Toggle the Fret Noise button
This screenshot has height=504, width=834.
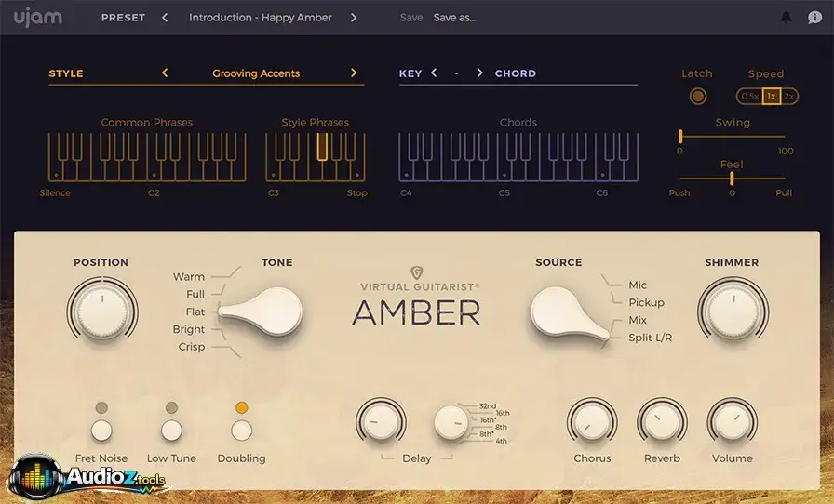coord(101,431)
